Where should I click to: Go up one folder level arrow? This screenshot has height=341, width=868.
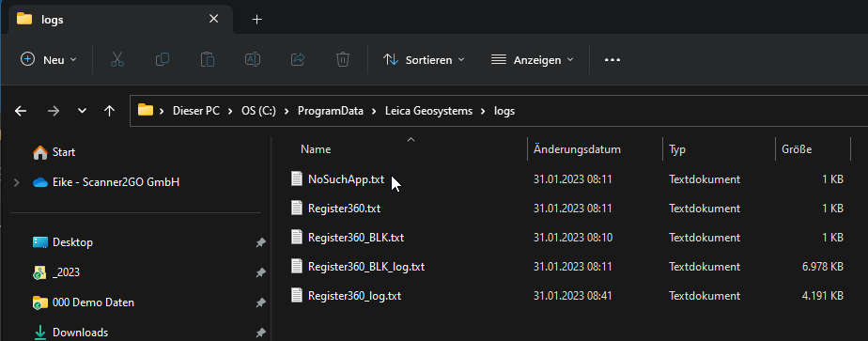(110, 111)
